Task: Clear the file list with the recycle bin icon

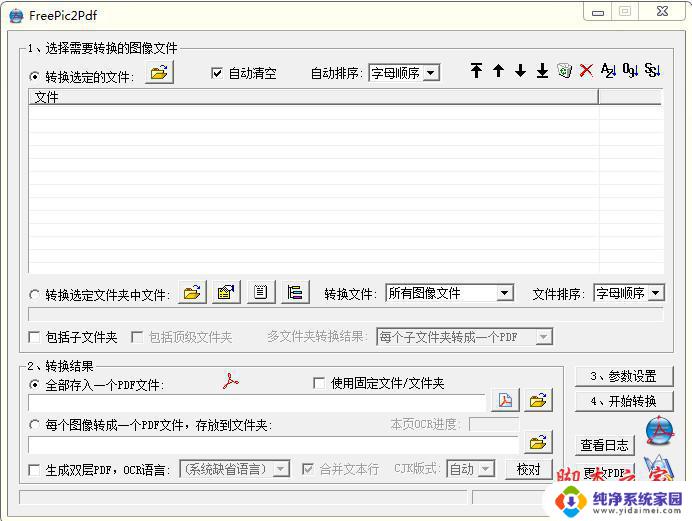Action: (564, 70)
